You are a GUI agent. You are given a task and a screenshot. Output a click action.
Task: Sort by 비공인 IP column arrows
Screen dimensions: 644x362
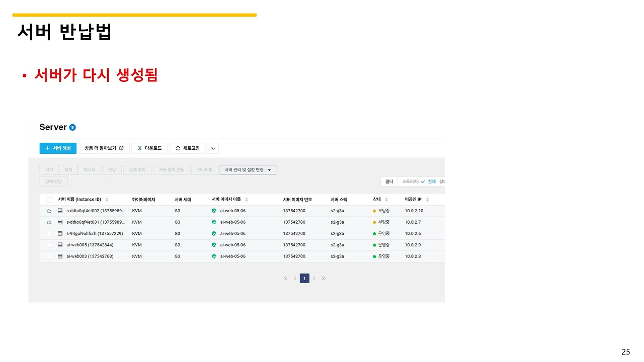pyautogui.click(x=427, y=200)
